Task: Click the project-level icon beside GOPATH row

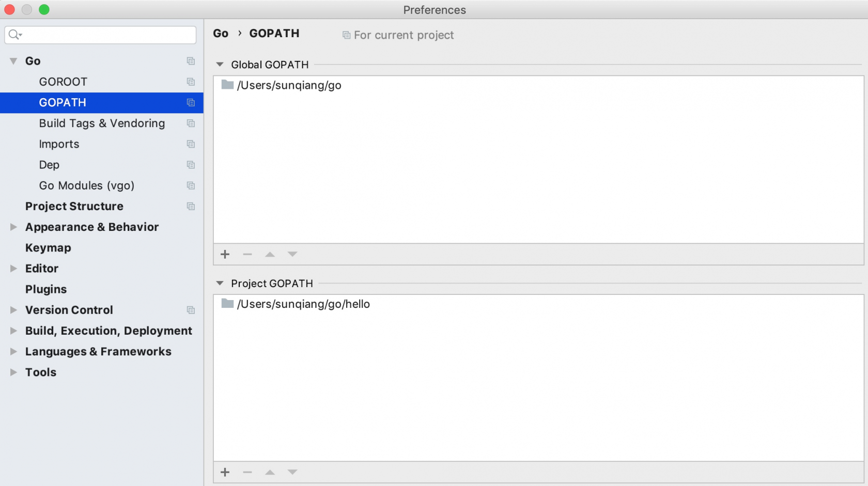Action: (191, 102)
